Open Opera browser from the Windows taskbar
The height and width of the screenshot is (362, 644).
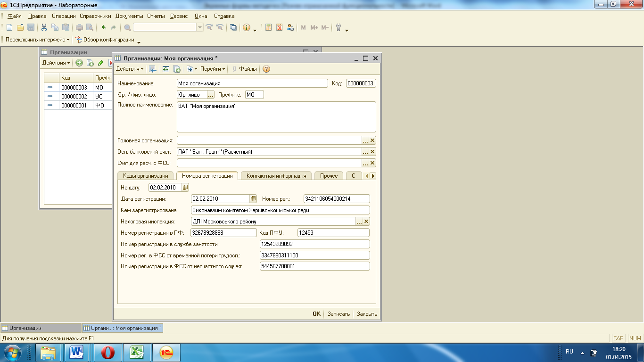click(108, 352)
